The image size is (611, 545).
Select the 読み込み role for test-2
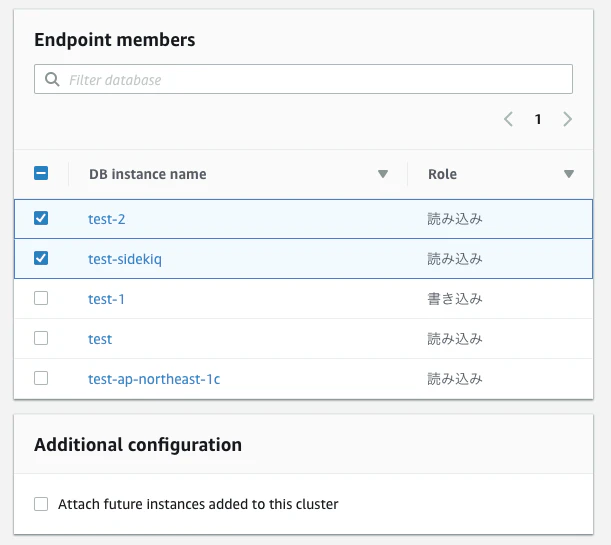(455, 219)
